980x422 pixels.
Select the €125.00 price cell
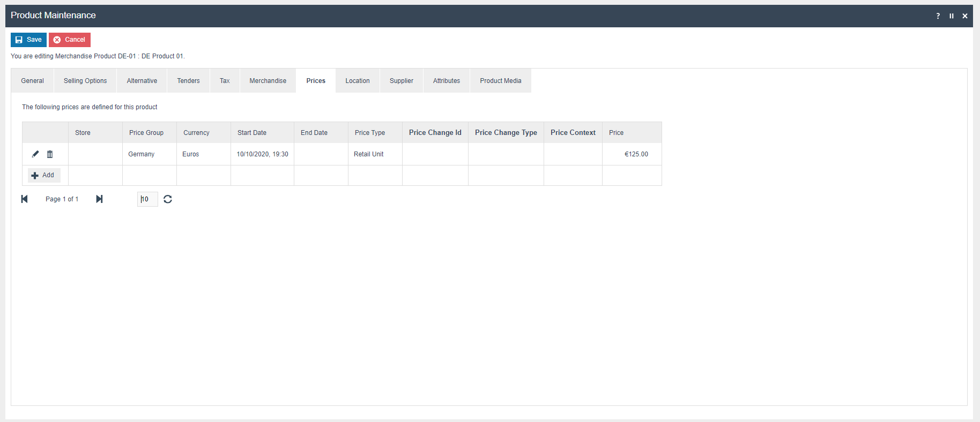pos(636,154)
